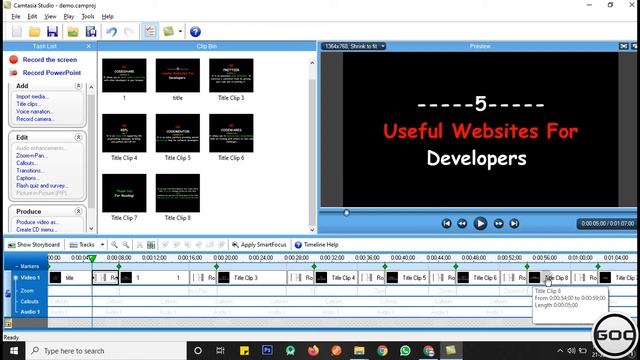Click the taskbar search box

click(106, 351)
